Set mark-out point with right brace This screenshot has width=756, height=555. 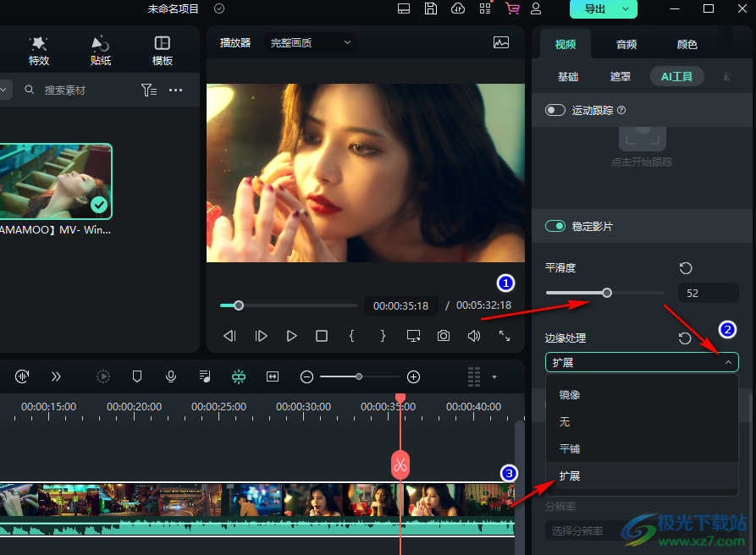click(383, 336)
